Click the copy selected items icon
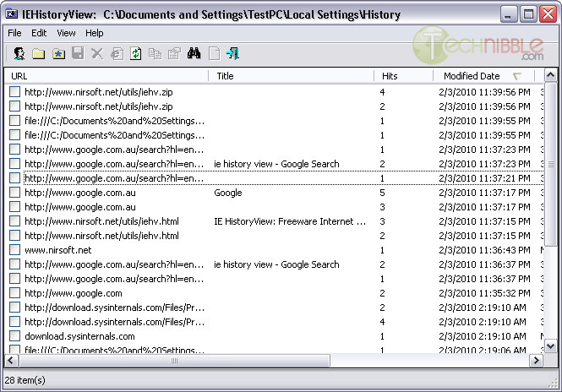The image size is (562, 392). click(x=155, y=54)
